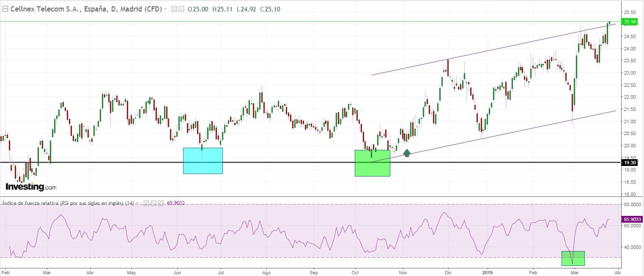Select the purple 65.9033 RSI axis label
Viewport: 644px width, 276px height.
click(x=632, y=219)
